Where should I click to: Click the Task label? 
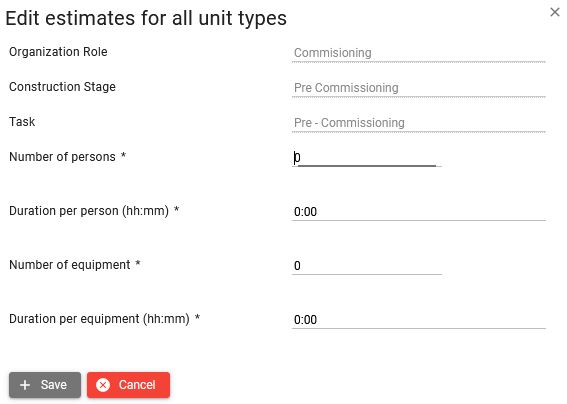point(22,122)
